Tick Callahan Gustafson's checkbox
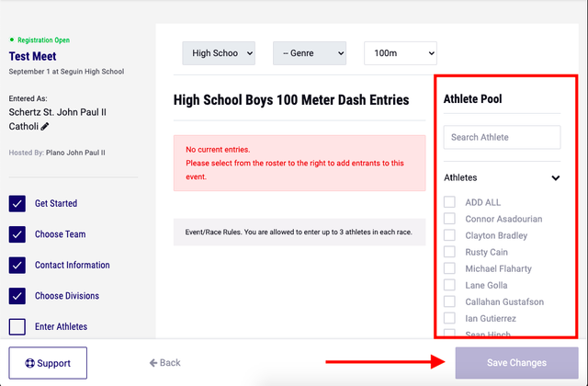Viewport: 588px width, 386px height. click(449, 301)
